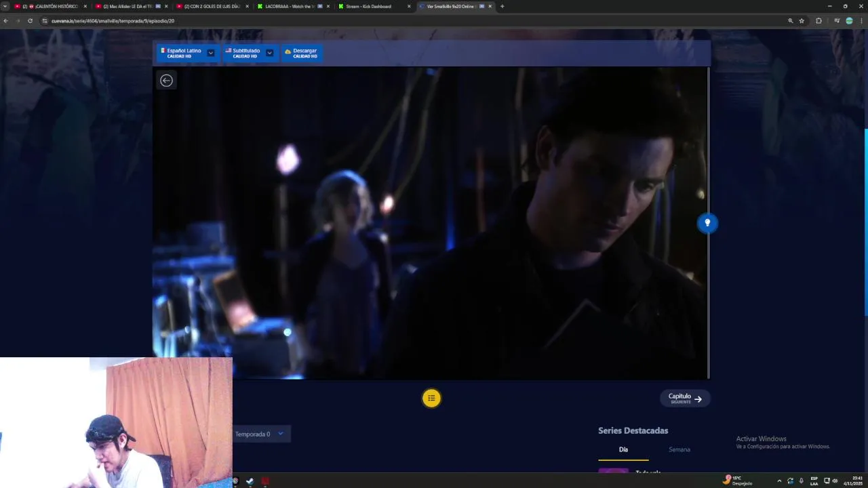Open the browser profile avatar
The height and width of the screenshot is (488, 868).
(x=849, y=21)
